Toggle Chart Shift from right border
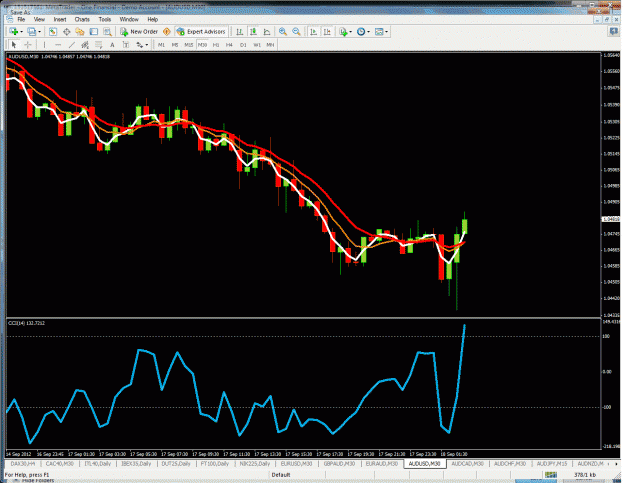625x483 pixels. tap(327, 32)
